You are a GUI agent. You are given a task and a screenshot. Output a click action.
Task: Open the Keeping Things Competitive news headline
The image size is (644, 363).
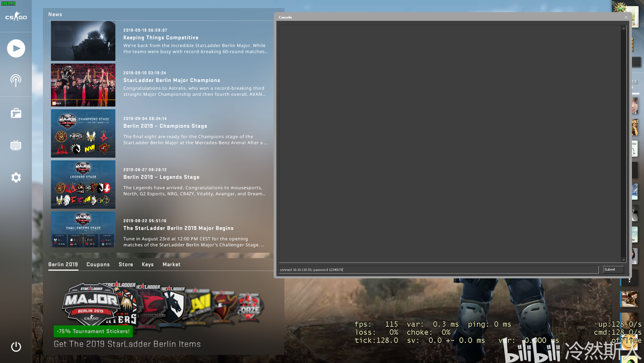click(160, 37)
